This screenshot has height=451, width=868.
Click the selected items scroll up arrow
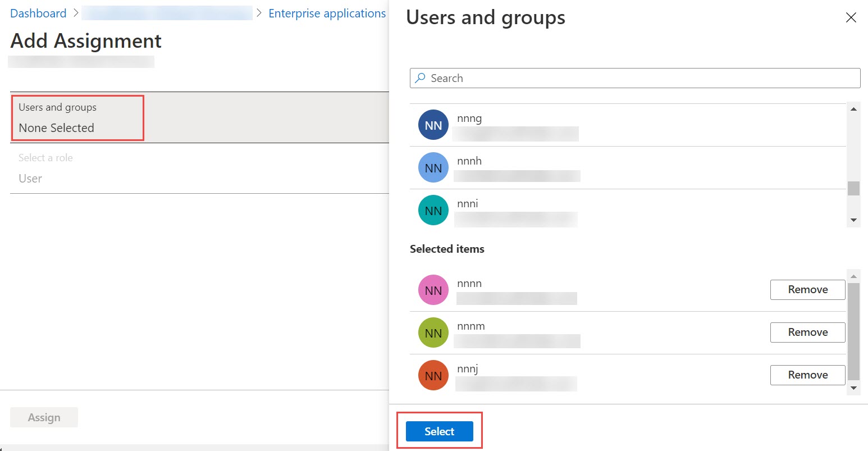[853, 276]
